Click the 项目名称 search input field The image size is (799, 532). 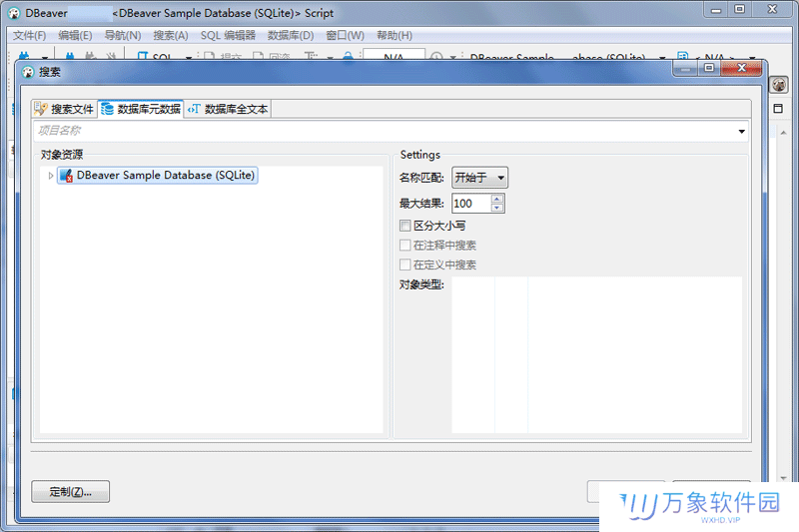tap(385, 131)
